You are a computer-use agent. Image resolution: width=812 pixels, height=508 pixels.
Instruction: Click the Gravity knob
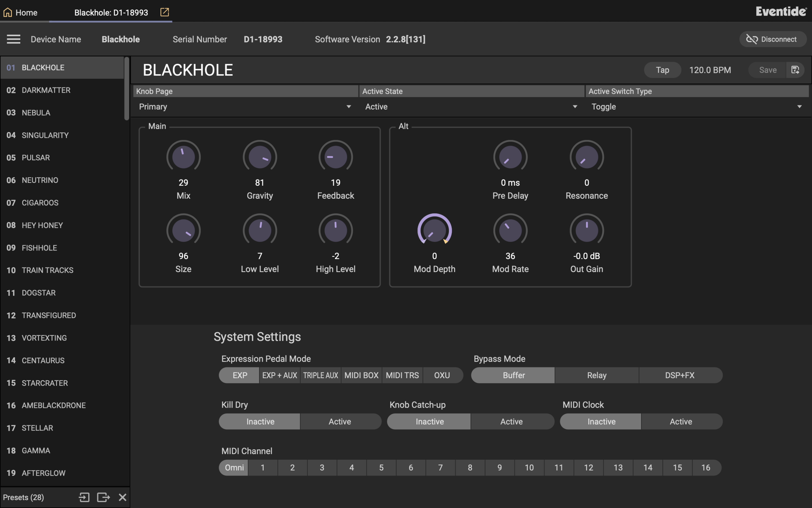pos(260,157)
